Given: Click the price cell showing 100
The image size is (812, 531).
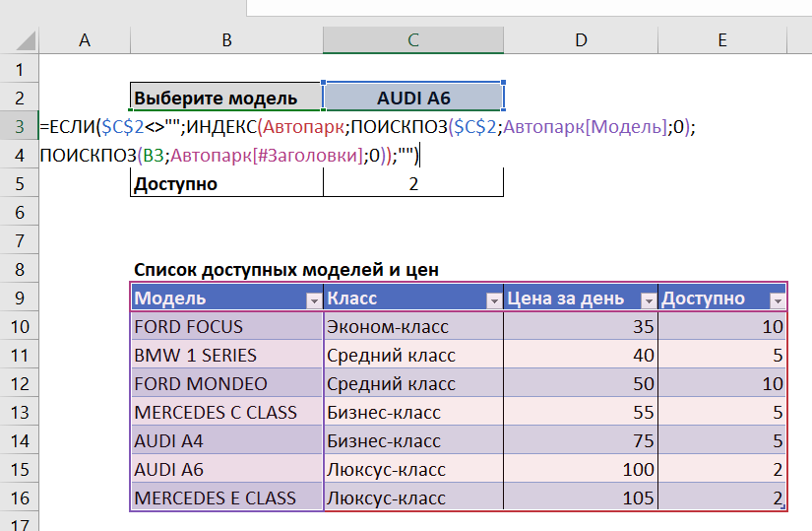Looking at the screenshot, I should point(581,470).
